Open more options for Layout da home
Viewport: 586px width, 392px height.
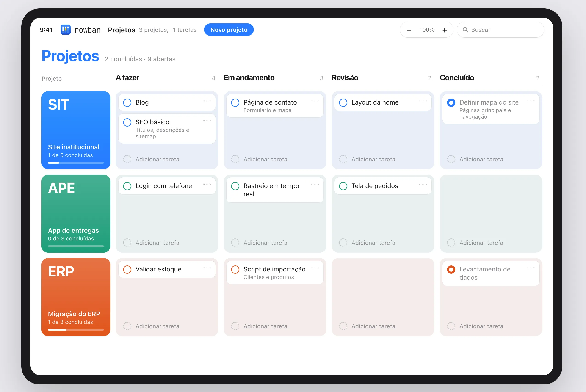tap(423, 101)
